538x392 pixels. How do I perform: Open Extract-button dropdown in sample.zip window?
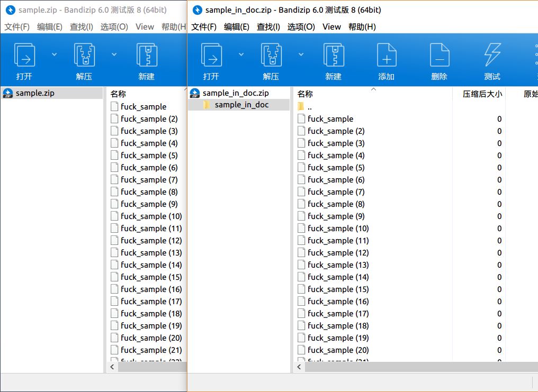pos(114,54)
